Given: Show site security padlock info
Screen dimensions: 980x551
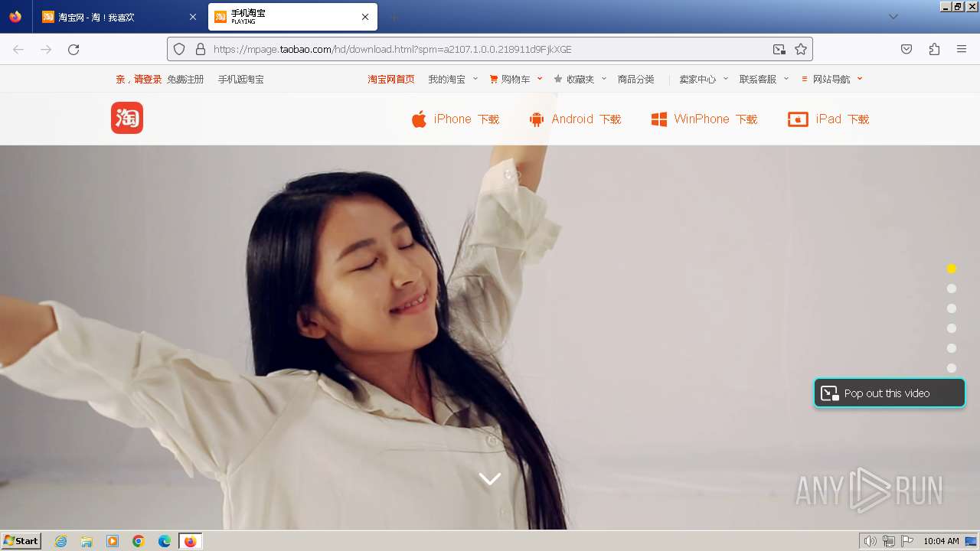Looking at the screenshot, I should click(201, 49).
